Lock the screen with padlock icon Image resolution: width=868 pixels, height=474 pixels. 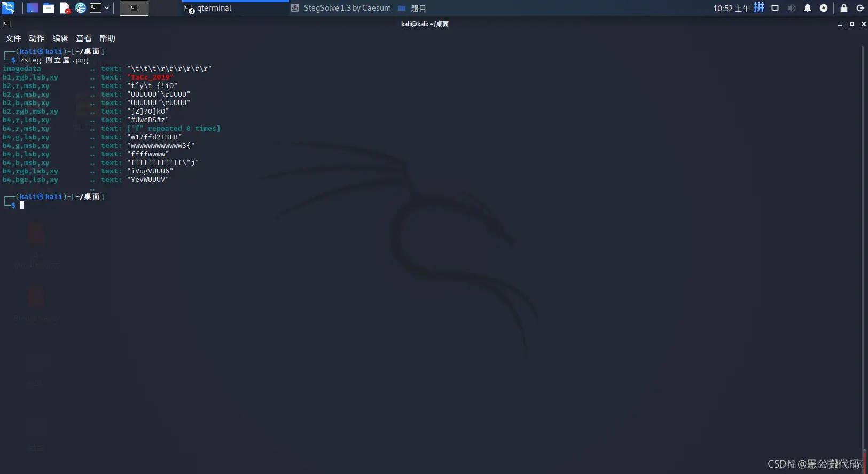click(844, 8)
